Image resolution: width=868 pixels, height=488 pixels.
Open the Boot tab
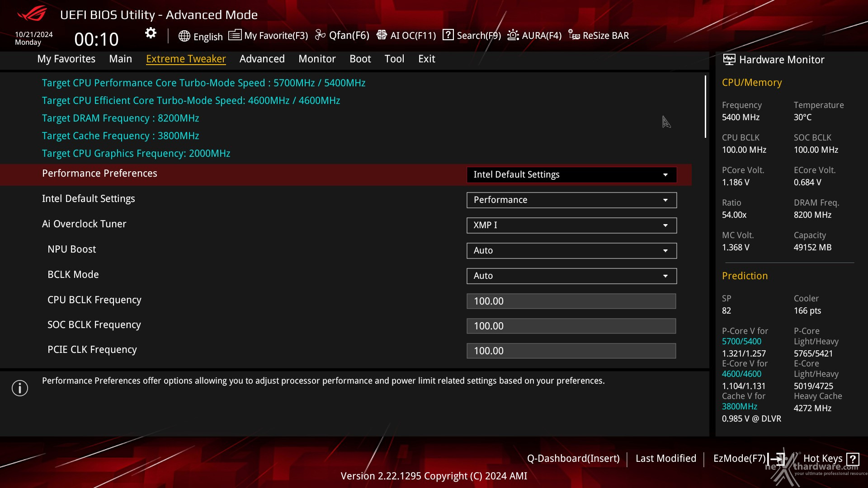click(x=360, y=59)
